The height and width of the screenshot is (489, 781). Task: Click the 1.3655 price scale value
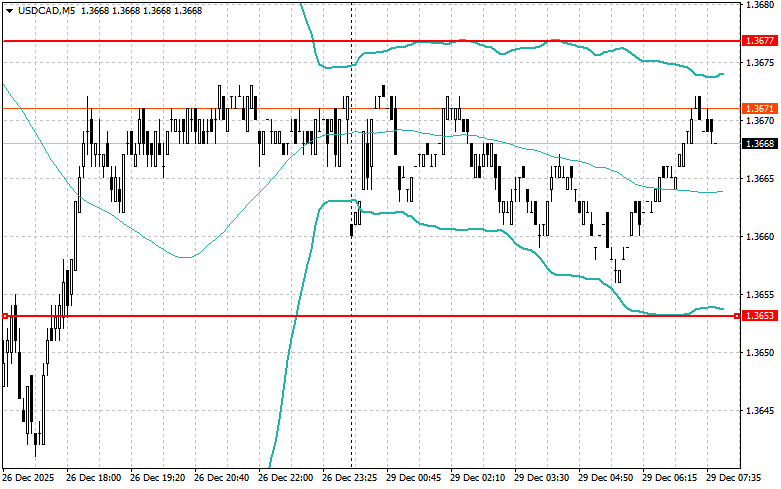point(760,295)
